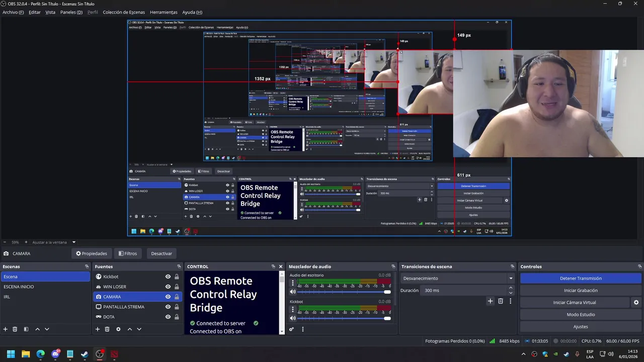Float the Fuentes dock panel
The width and height of the screenshot is (644, 362).
coord(179,266)
